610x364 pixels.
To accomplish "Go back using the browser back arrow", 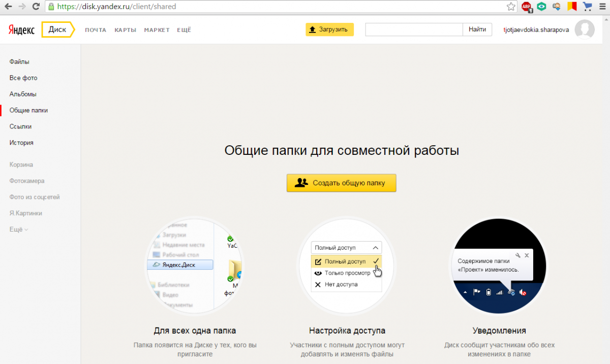I will click(x=8, y=7).
